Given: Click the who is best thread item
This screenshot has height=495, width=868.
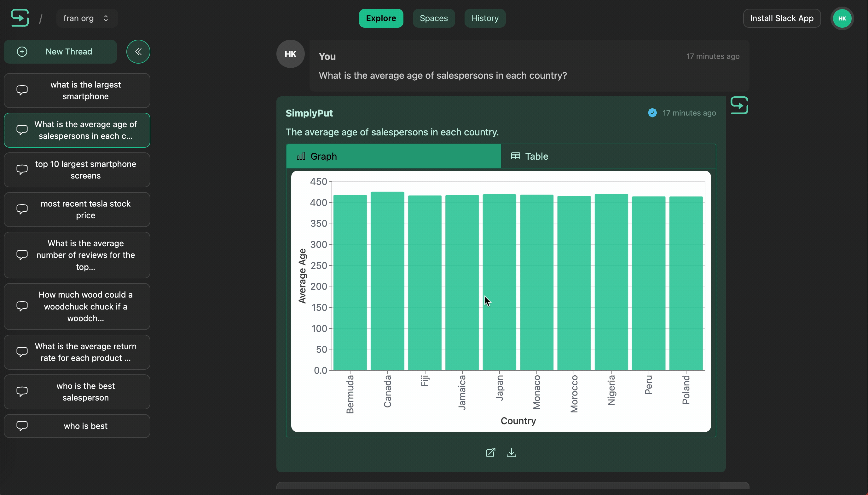Looking at the screenshot, I should point(85,425).
